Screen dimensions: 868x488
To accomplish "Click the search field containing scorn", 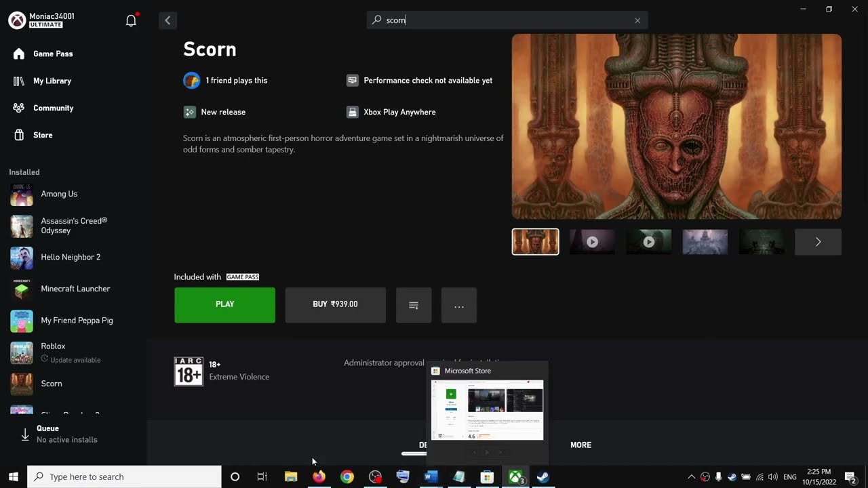I will 507,20.
